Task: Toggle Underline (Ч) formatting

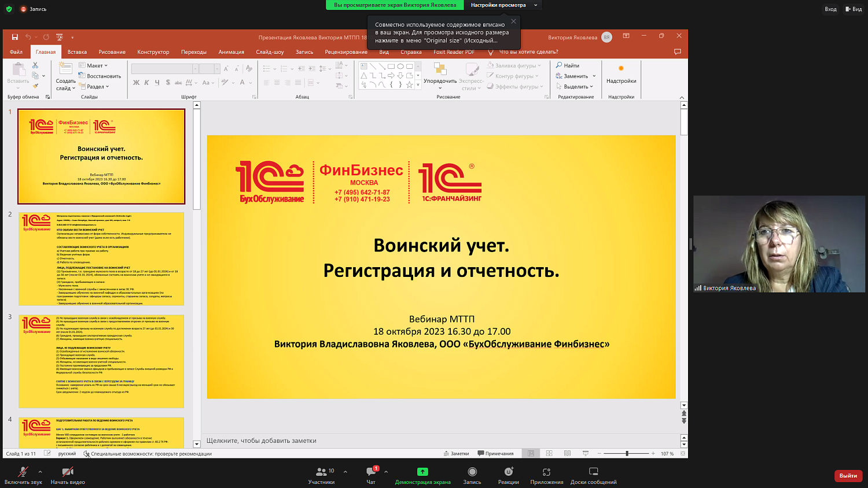Action: [x=157, y=83]
